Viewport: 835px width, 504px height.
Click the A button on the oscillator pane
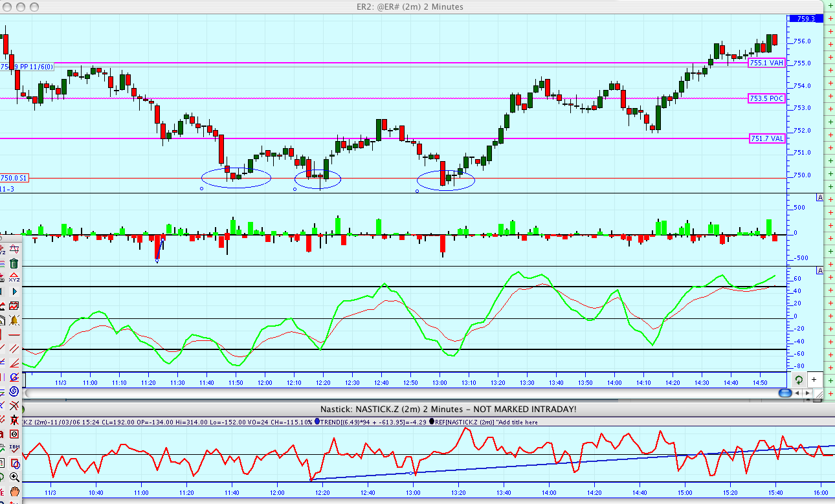pos(819,270)
